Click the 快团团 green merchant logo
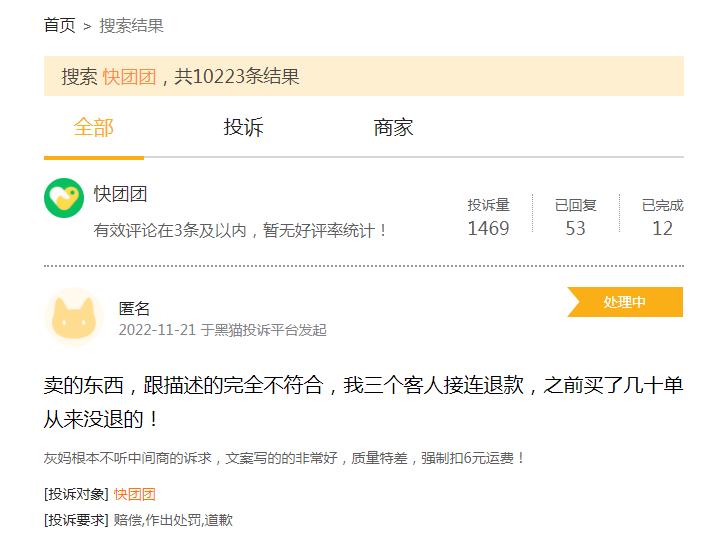The width and height of the screenshot is (721, 550). (x=64, y=198)
